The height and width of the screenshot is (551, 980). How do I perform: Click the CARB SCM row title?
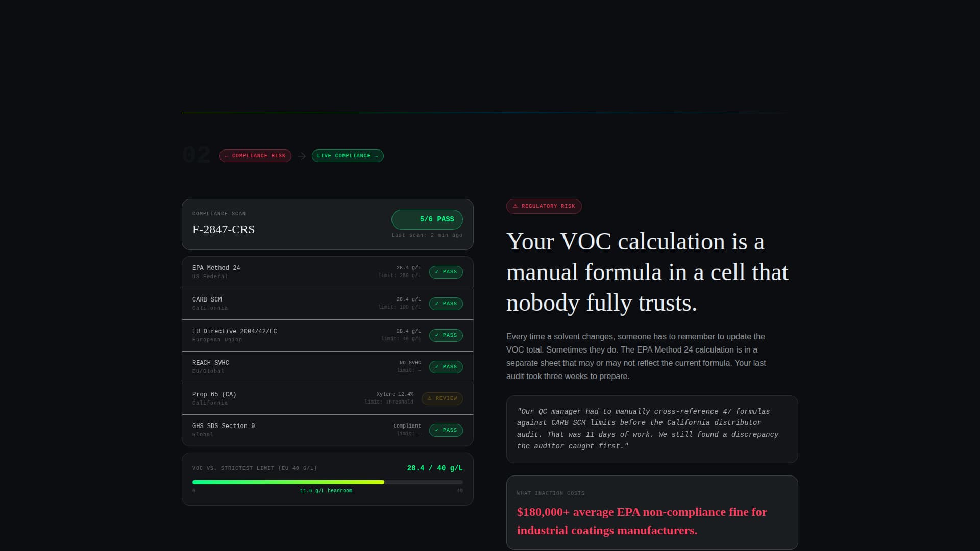(207, 299)
